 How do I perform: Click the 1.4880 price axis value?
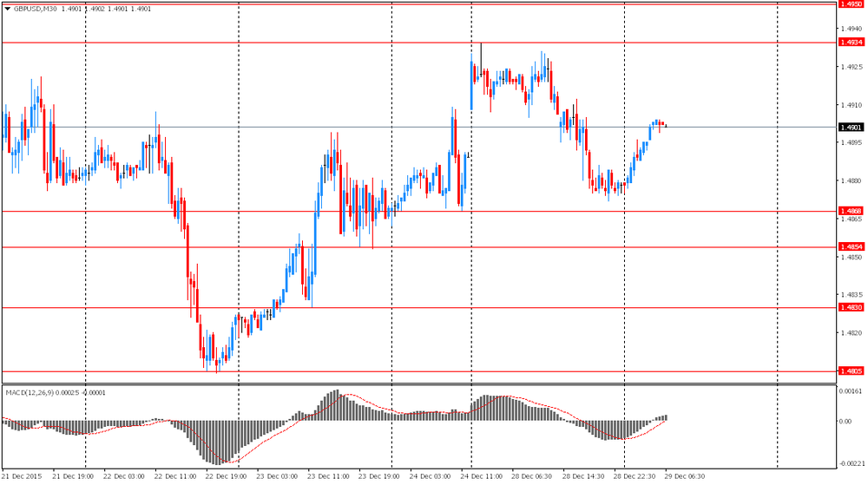[851, 180]
